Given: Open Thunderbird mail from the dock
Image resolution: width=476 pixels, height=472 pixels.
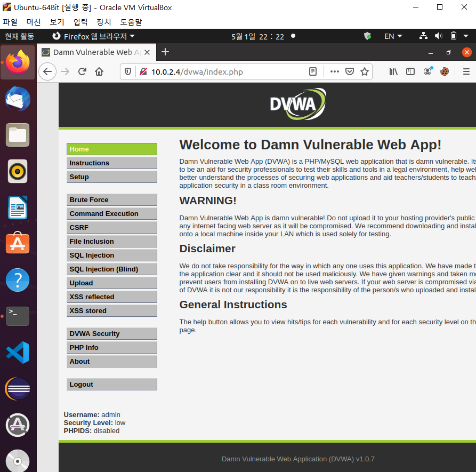Looking at the screenshot, I should pyautogui.click(x=18, y=99).
